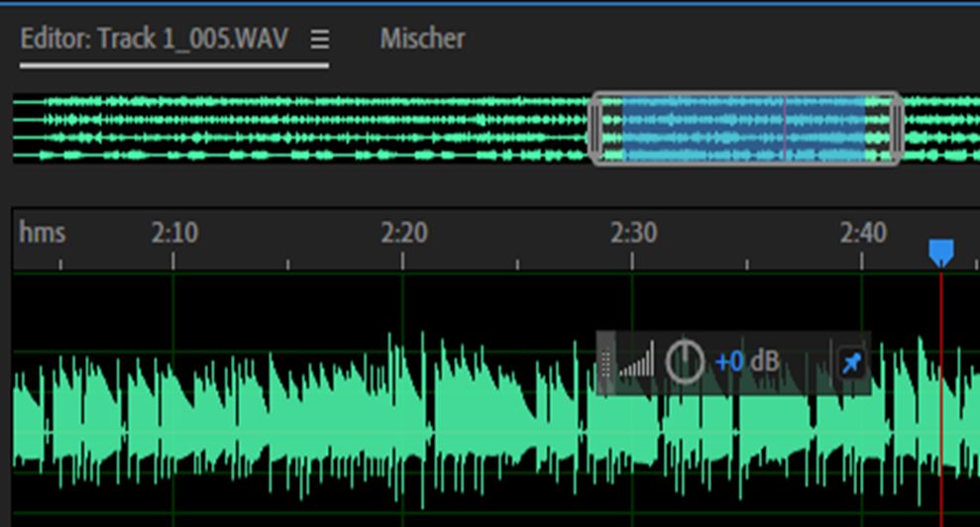The image size is (980, 527).
Task: Click the hms time format label
Action: point(42,233)
